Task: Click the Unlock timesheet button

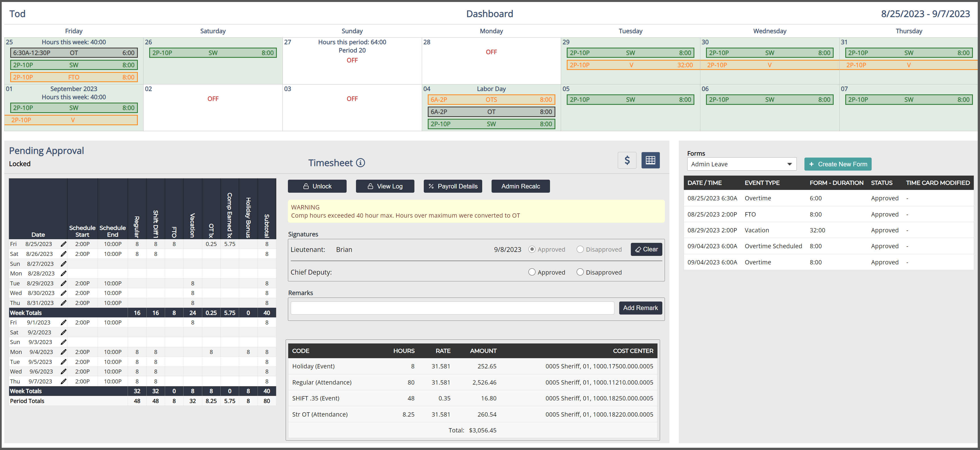Action: click(317, 186)
